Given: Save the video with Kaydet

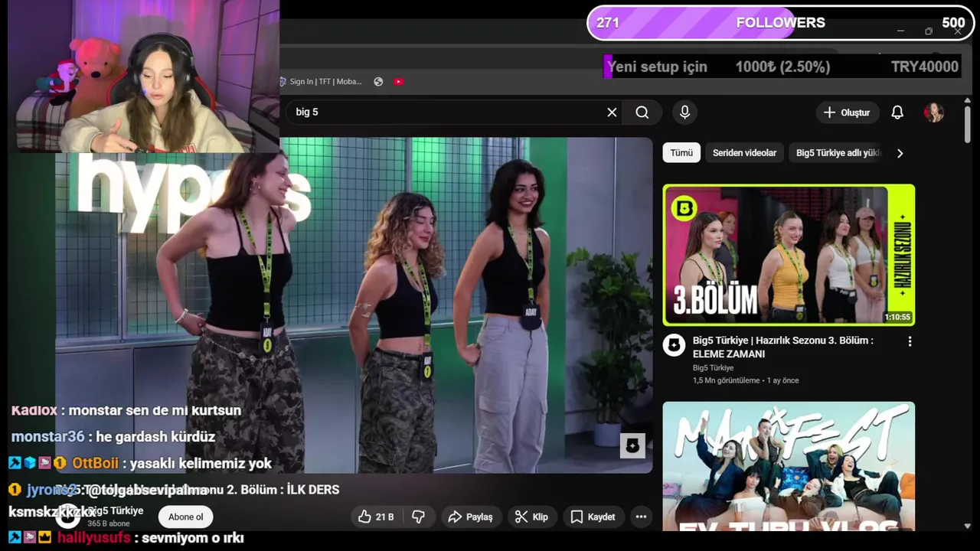Looking at the screenshot, I should (593, 517).
